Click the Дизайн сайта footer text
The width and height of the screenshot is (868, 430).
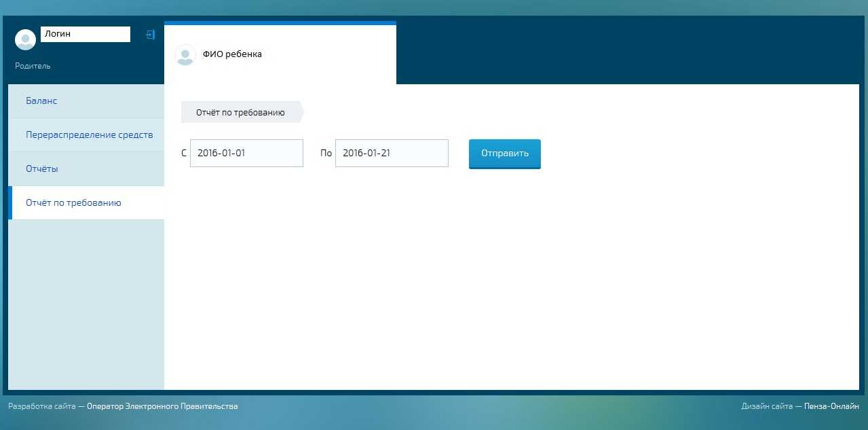pyautogui.click(x=767, y=406)
